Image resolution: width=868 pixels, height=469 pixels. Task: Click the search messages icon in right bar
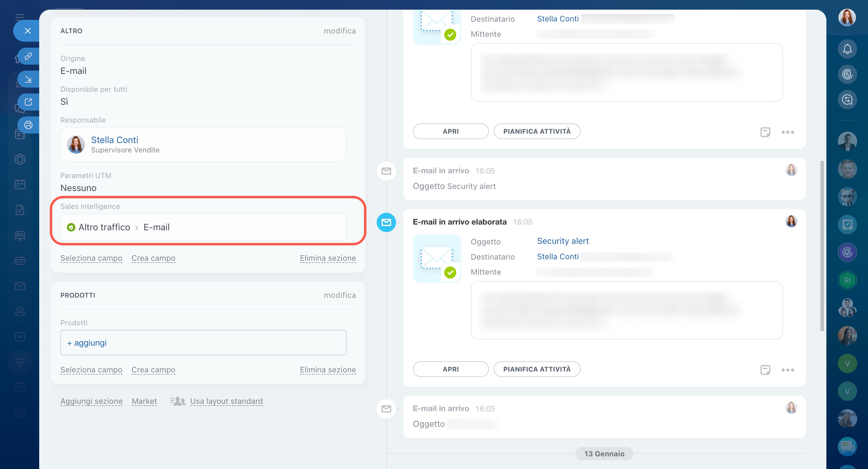click(847, 100)
